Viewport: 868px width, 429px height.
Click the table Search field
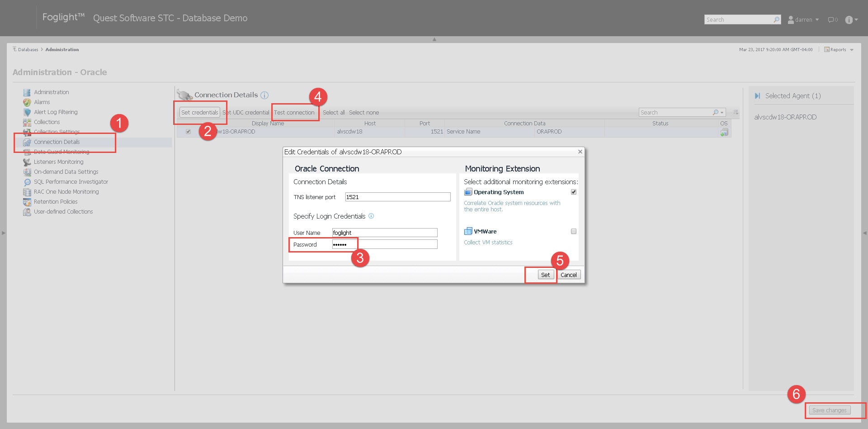675,112
